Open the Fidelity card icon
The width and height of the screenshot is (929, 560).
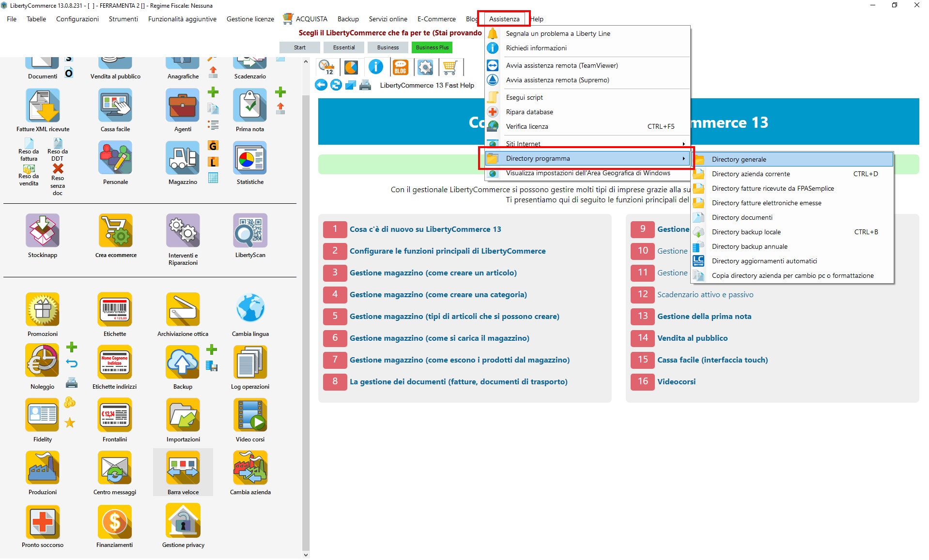coord(43,415)
